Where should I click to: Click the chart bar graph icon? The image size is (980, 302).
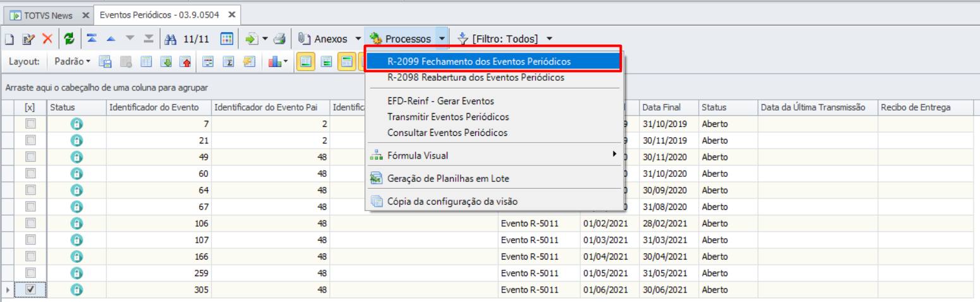pos(274,62)
